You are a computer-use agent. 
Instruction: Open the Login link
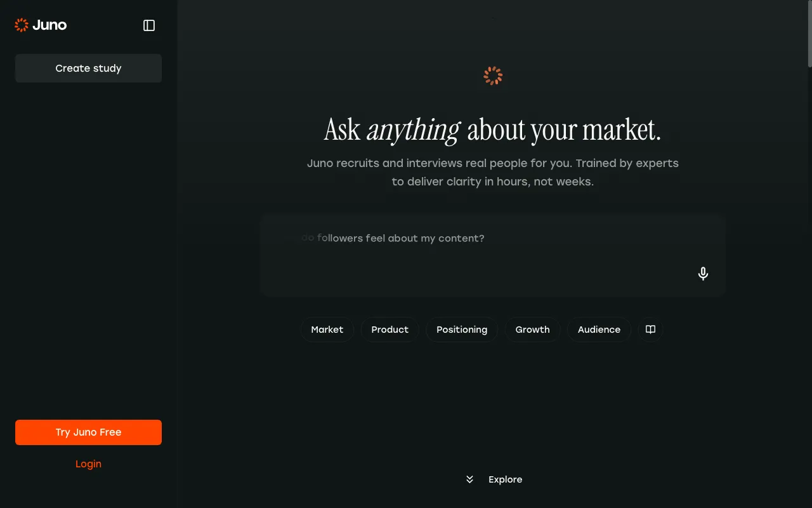88,464
